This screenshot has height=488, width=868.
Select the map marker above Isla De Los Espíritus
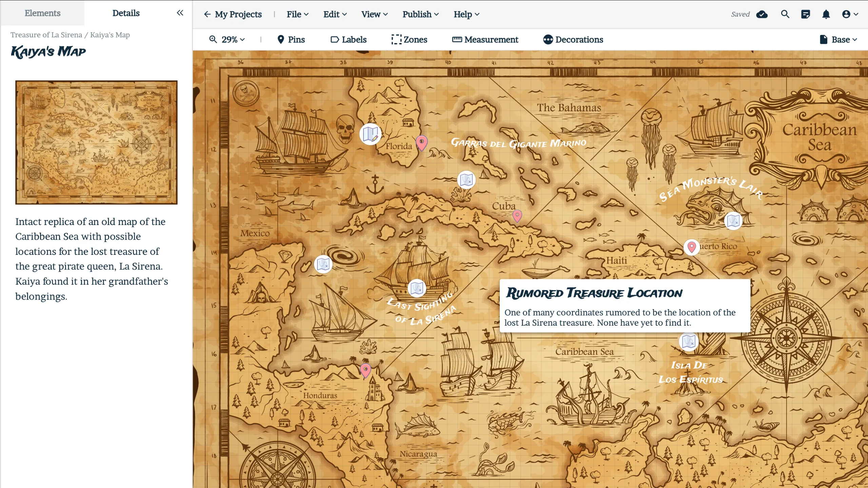pyautogui.click(x=689, y=341)
